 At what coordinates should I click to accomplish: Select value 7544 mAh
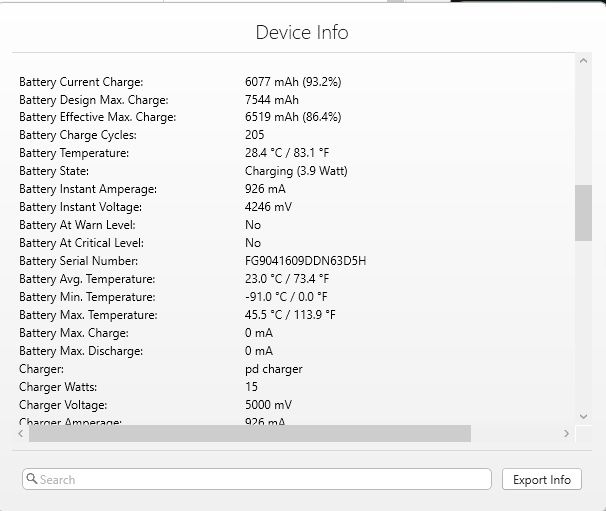click(272, 100)
